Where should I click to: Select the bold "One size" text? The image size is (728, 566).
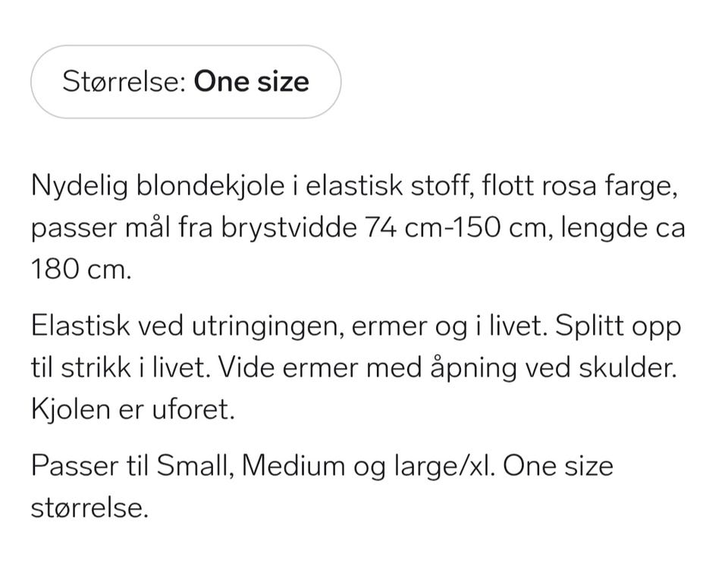click(251, 82)
